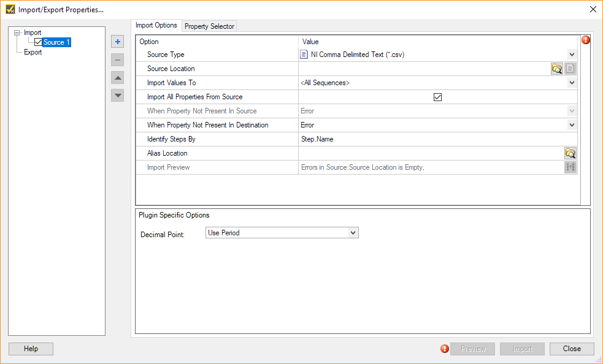The height and width of the screenshot is (364, 603).
Task: Move source down with down arrow
Action: (118, 96)
